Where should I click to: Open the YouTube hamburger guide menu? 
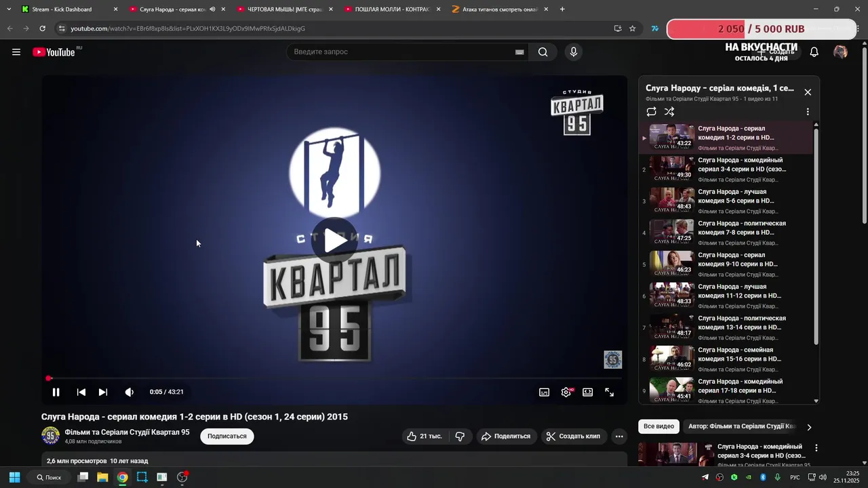[x=16, y=52]
